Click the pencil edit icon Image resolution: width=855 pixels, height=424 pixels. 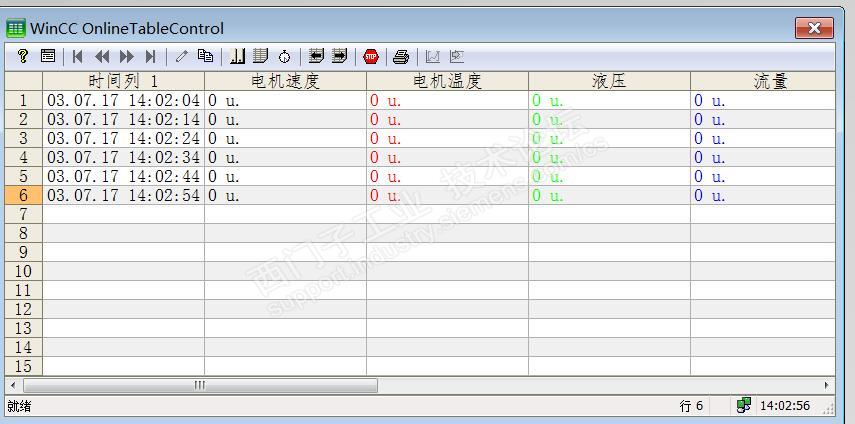click(182, 56)
